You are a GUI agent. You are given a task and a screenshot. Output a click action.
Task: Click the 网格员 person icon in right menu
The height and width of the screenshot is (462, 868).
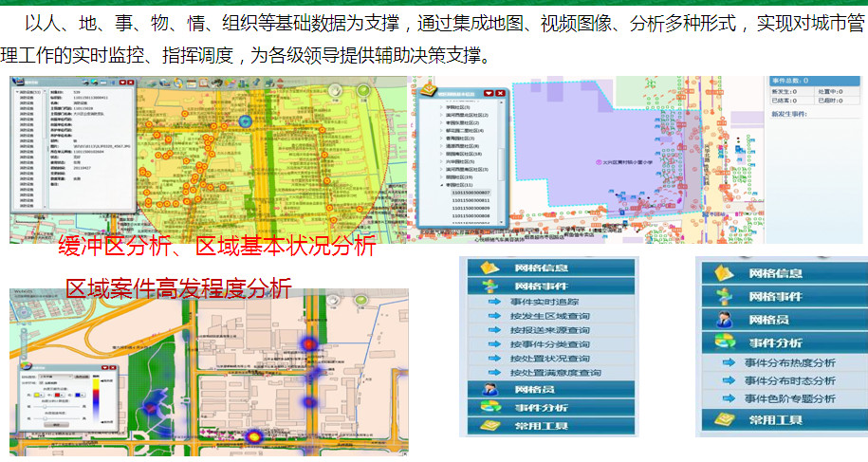tap(724, 319)
